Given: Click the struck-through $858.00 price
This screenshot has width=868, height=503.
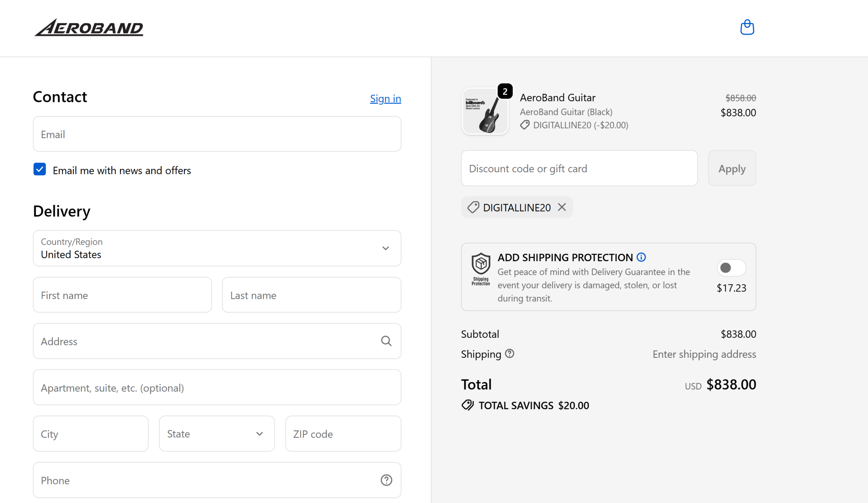Looking at the screenshot, I should point(741,98).
